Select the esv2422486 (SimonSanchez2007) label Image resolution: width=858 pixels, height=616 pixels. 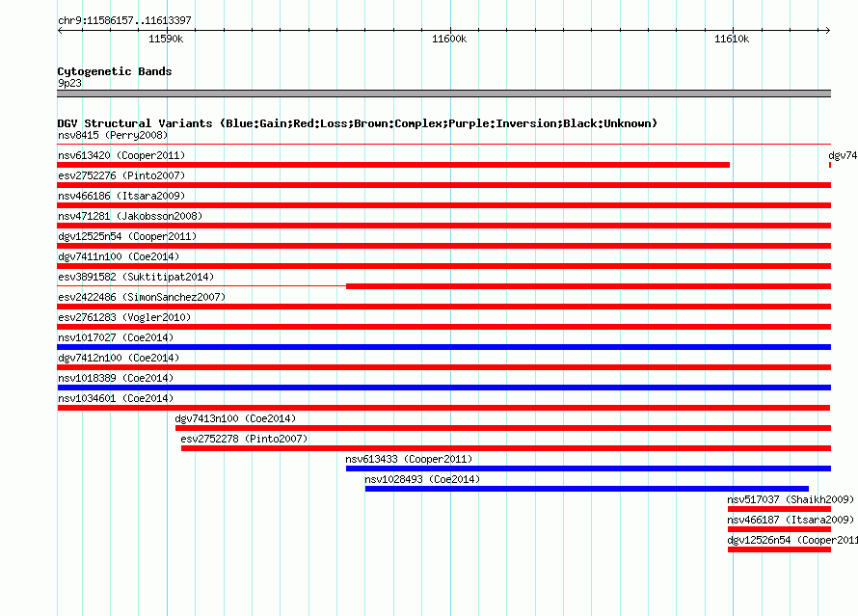pyautogui.click(x=142, y=297)
